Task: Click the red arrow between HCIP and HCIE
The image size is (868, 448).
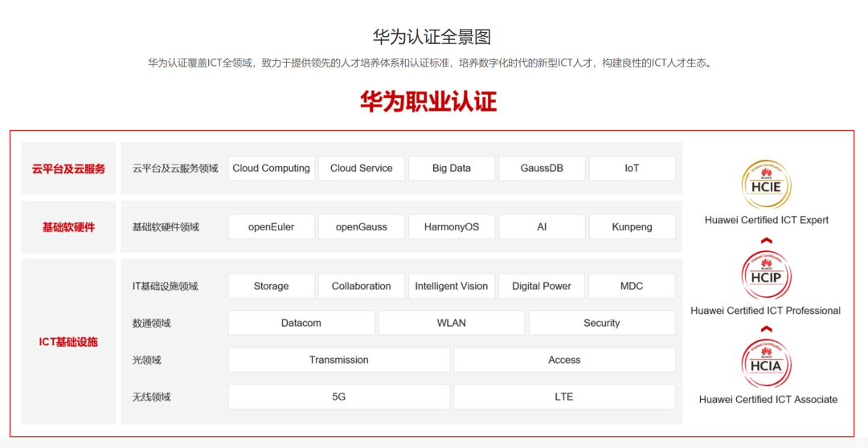Action: pyautogui.click(x=766, y=241)
